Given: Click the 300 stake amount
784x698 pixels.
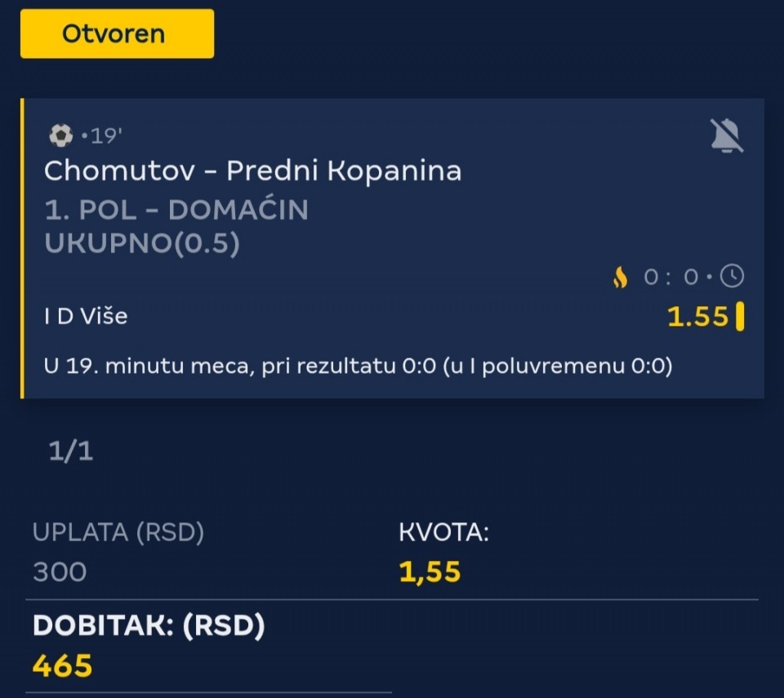Looking at the screenshot, I should point(60,571).
